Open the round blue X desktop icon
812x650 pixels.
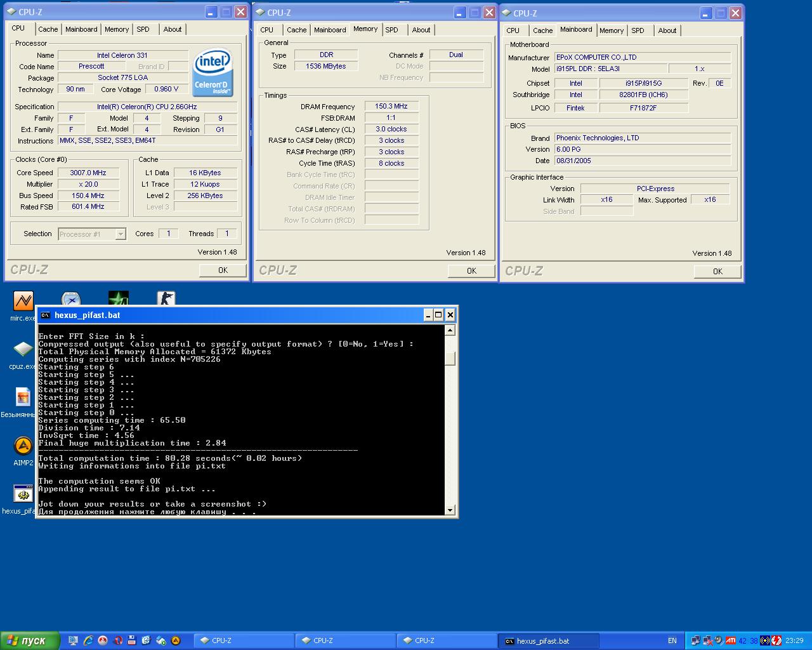[x=71, y=299]
